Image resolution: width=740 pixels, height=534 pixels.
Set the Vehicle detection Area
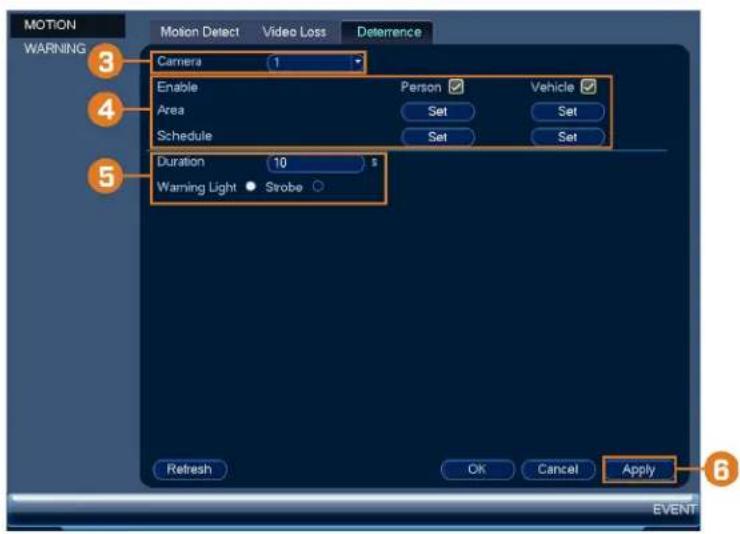point(567,111)
